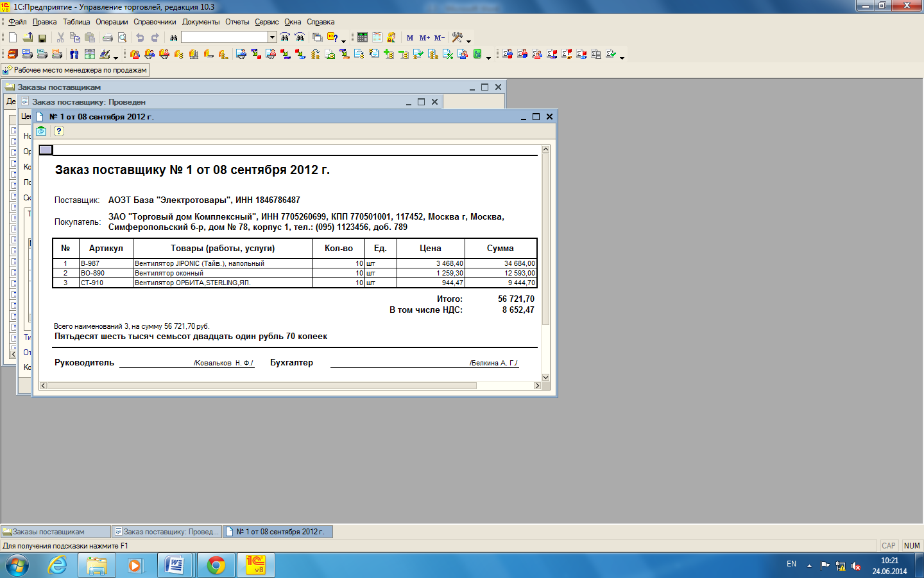Click the Undo arrow icon
This screenshot has width=924, height=578.
(140, 37)
